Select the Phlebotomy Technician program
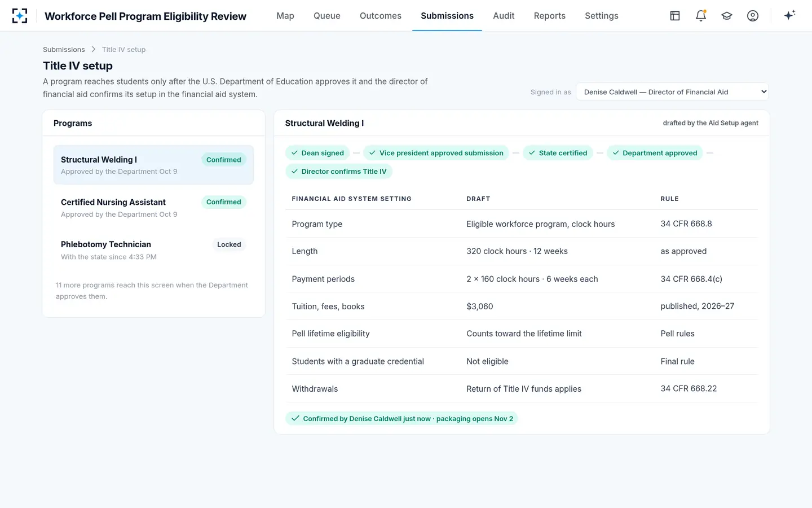The image size is (812, 508). (x=153, y=250)
